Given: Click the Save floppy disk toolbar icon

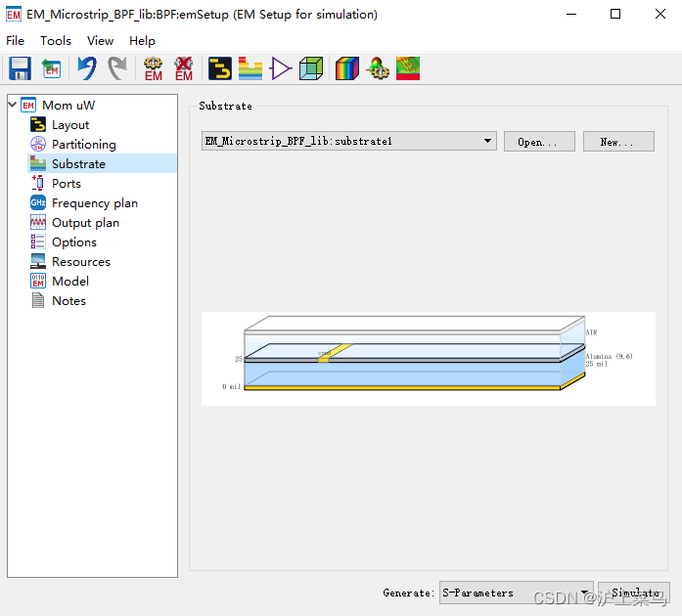Looking at the screenshot, I should [20, 68].
